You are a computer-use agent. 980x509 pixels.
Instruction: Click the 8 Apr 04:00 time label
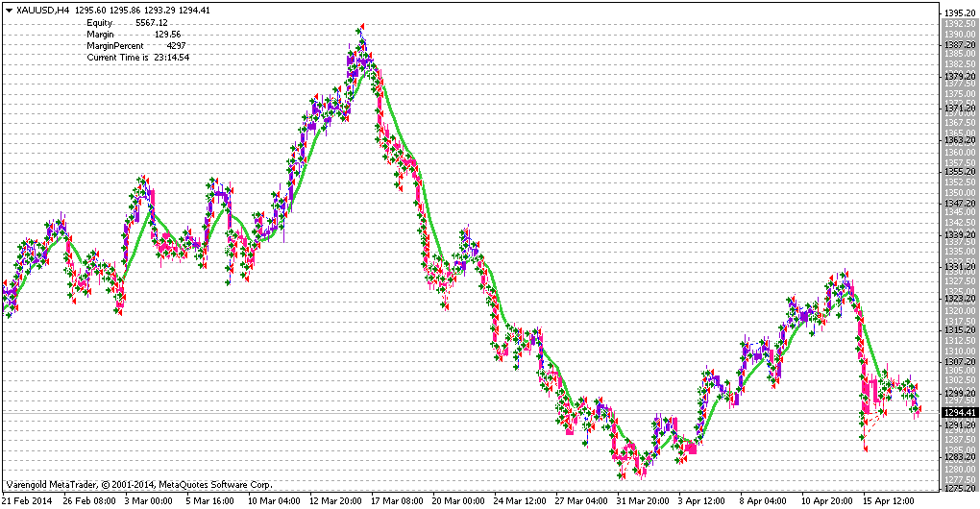click(x=764, y=501)
